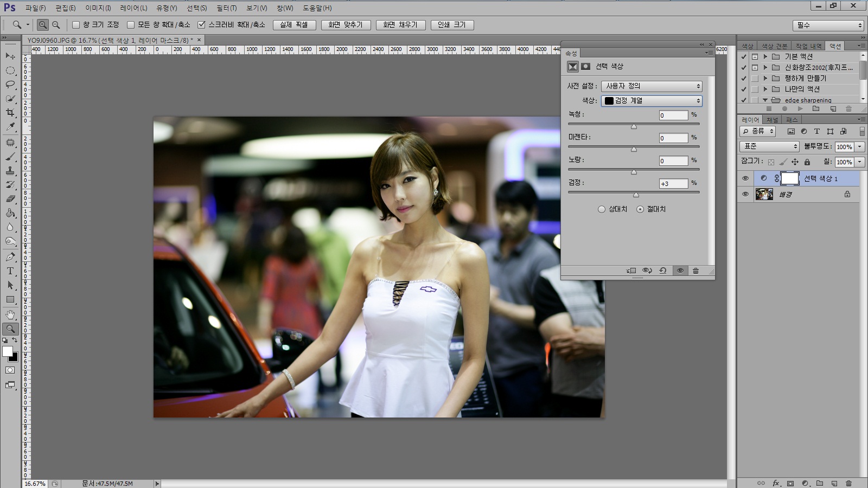Click the reset adjustment icon in properties
The width and height of the screenshot is (868, 488).
click(x=663, y=271)
